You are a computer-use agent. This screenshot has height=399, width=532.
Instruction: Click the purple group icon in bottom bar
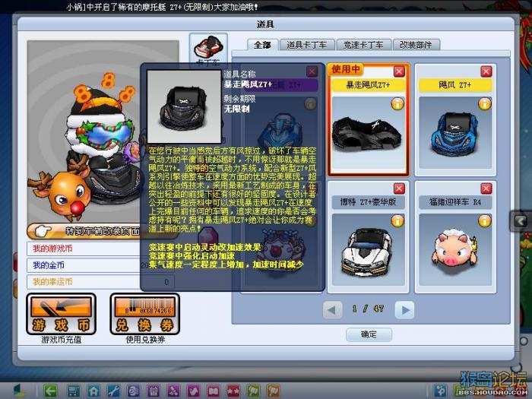(x=173, y=391)
